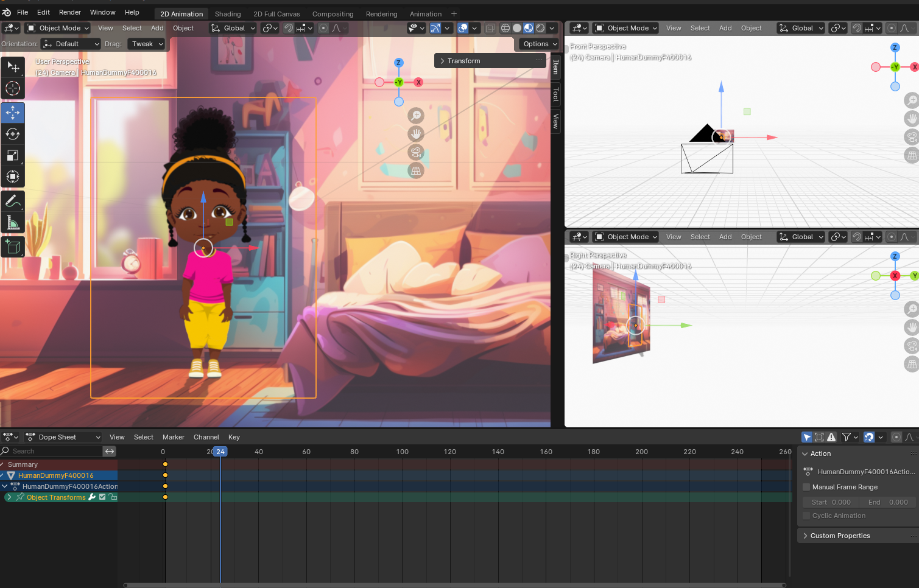The width and height of the screenshot is (919, 588).
Task: Toggle show overlays in main viewport header
Action: [463, 28]
